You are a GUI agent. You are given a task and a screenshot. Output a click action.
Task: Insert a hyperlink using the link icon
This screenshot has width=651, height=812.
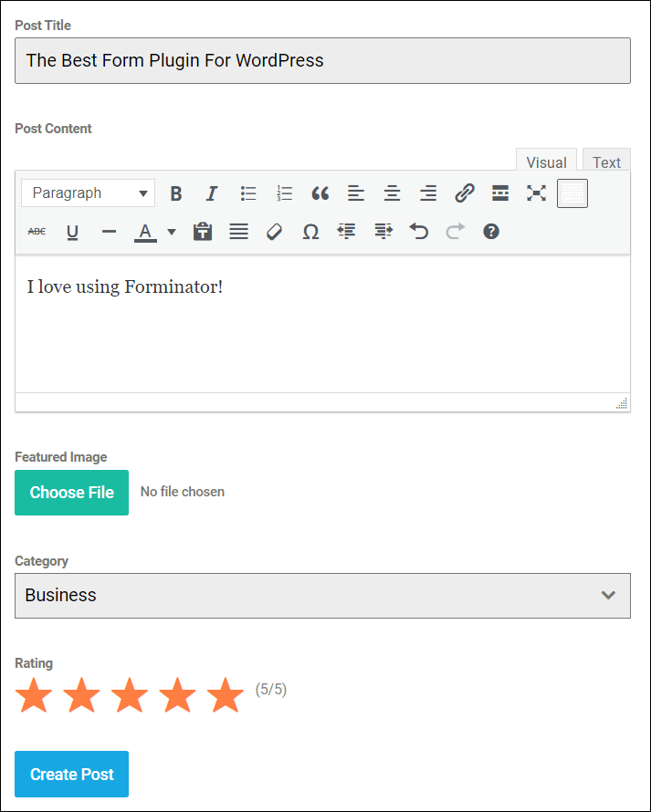[x=465, y=193]
